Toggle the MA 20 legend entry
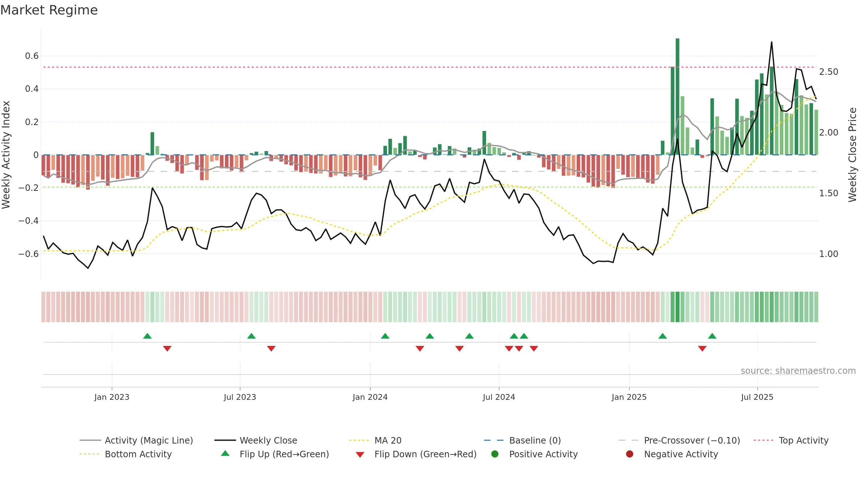This screenshot has width=868, height=488. click(x=375, y=440)
